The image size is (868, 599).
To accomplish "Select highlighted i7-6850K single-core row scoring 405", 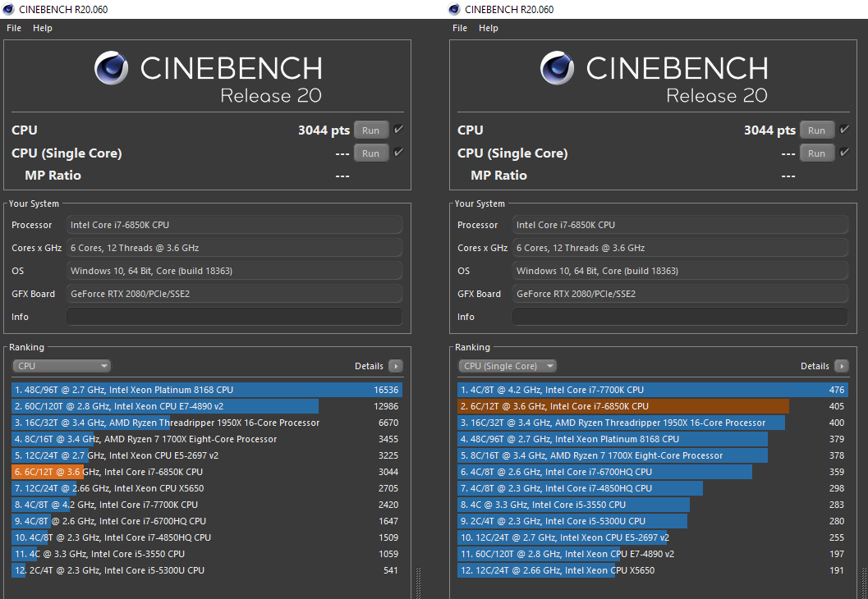I will [x=653, y=406].
